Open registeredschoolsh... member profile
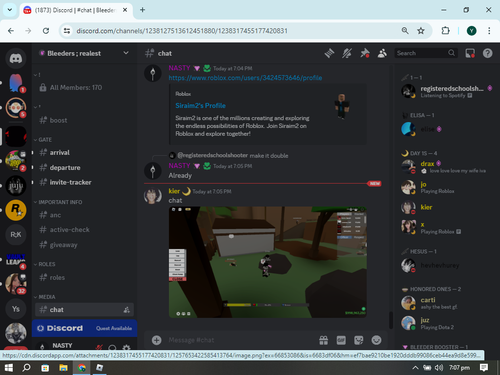The height and width of the screenshot is (375, 500). (447, 91)
